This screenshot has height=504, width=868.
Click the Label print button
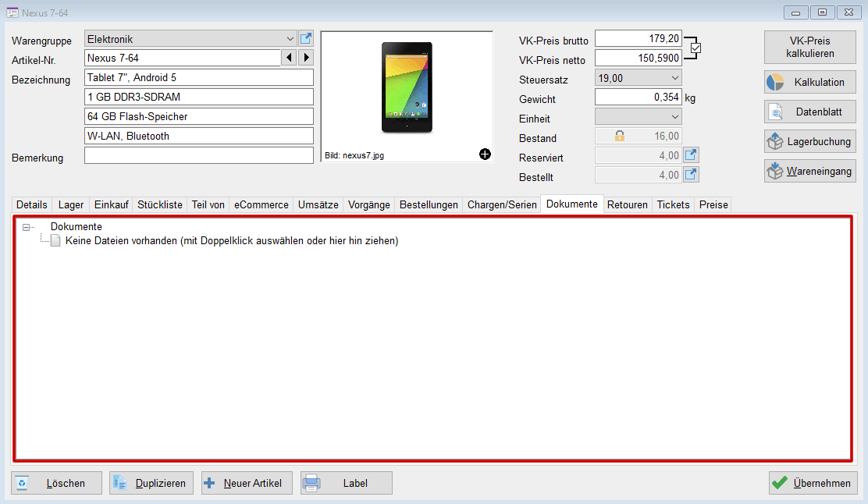click(x=347, y=483)
